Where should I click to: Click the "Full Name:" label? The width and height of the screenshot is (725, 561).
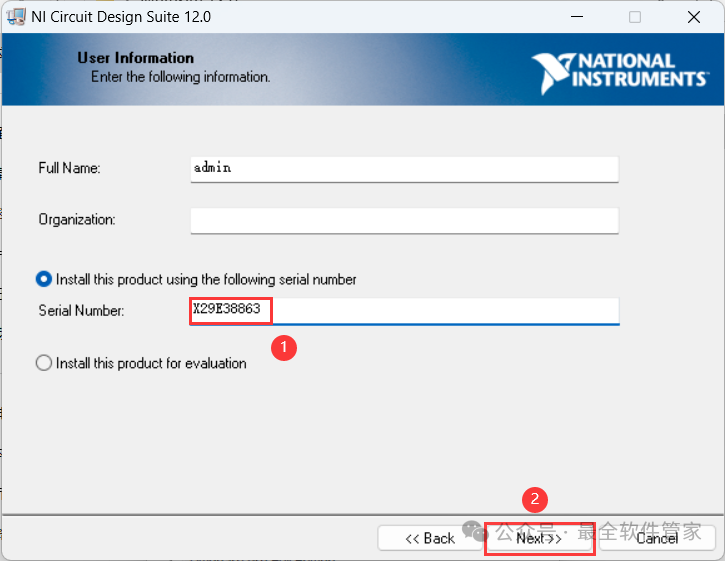click(x=69, y=168)
